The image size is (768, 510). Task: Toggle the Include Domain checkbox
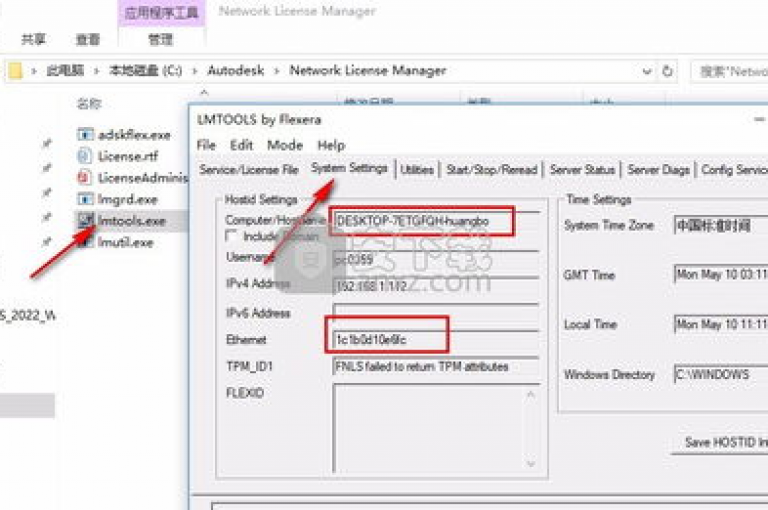click(x=231, y=236)
